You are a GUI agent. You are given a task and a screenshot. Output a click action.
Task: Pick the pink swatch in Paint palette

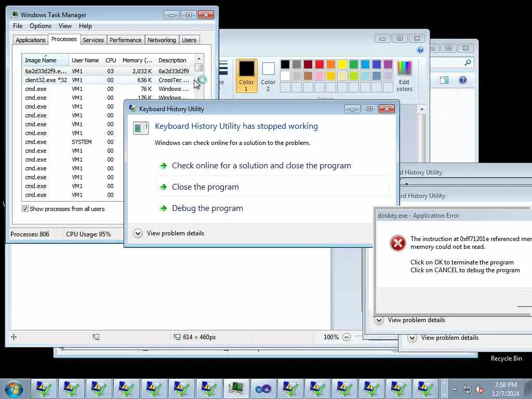click(320, 76)
